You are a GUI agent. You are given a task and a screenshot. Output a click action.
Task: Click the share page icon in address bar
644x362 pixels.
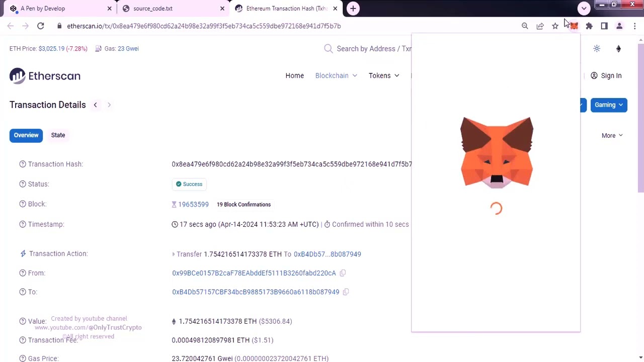tap(540, 26)
